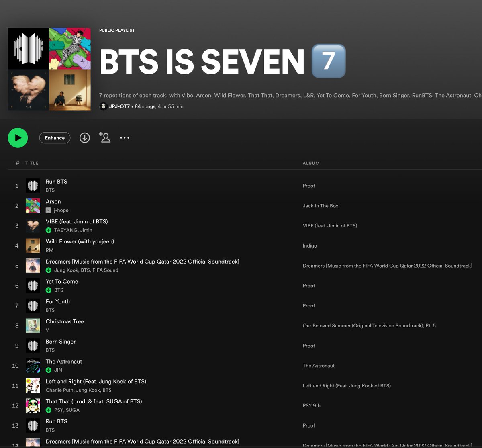Open the PSY artist link
This screenshot has height=448, width=482.
pyautogui.click(x=58, y=410)
